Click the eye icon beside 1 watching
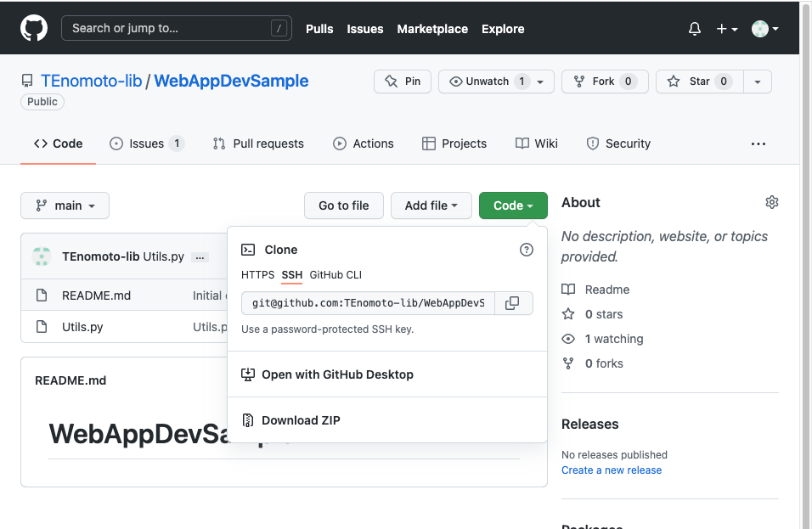812x529 pixels. pos(568,339)
